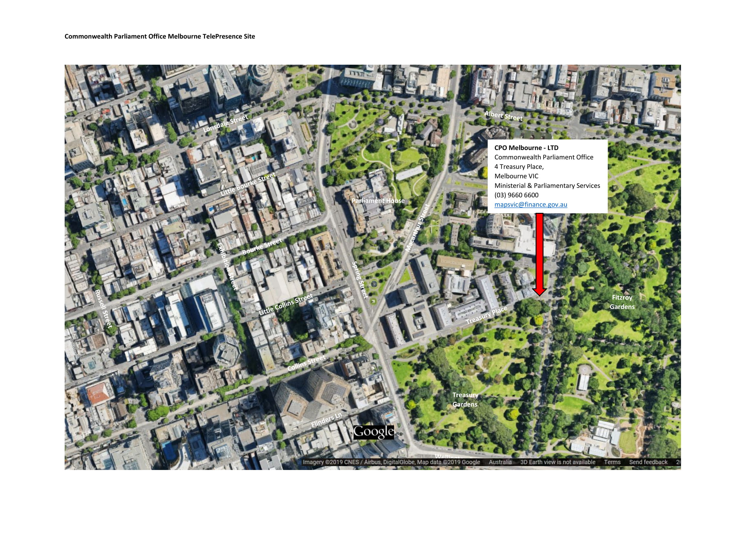The width and height of the screenshot is (756, 535).
Task: Click the Google logo on the map
Action: point(373,432)
